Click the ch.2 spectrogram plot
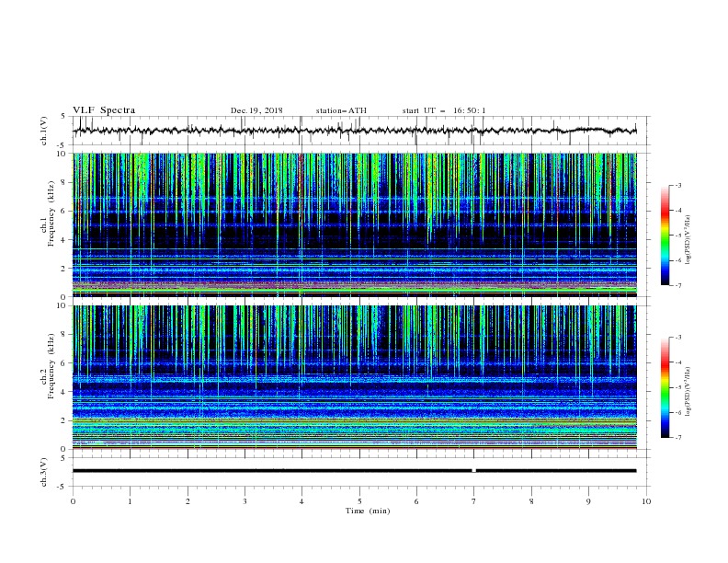Image resolution: width=728 pixels, height=563 pixels. tap(354, 377)
